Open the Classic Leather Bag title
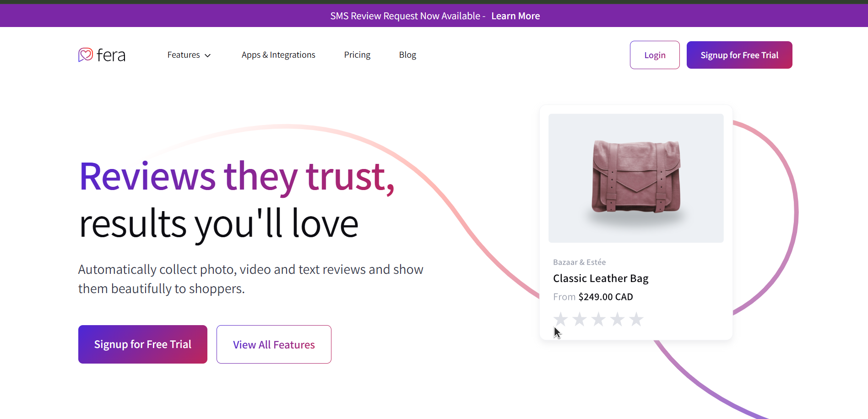This screenshot has height=419, width=868. click(x=601, y=278)
